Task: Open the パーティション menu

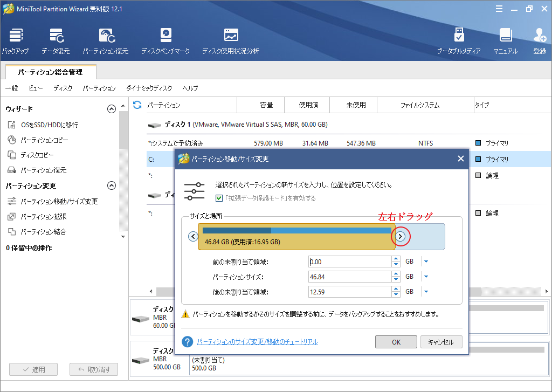Action: coord(99,88)
